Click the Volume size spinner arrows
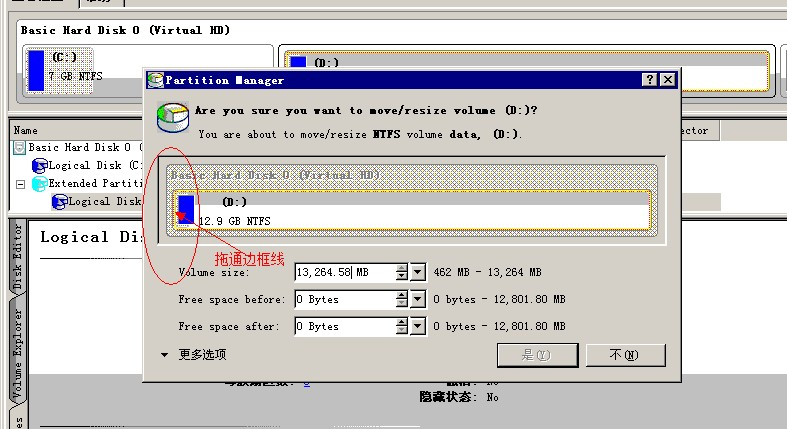This screenshot has width=787, height=429. (x=401, y=272)
